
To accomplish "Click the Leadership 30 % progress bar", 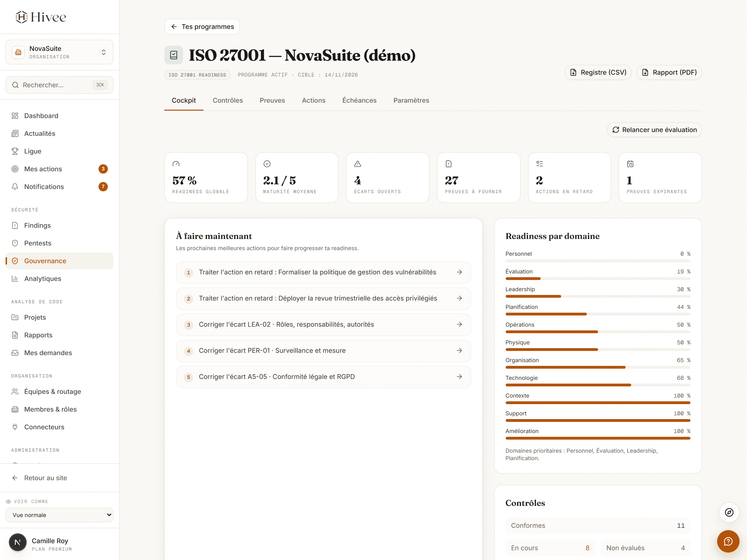I will click(598, 296).
